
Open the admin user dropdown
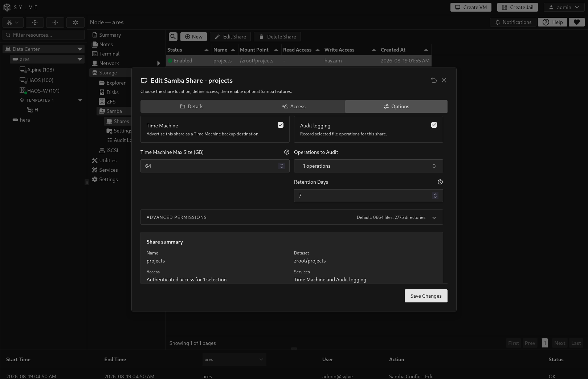click(x=564, y=7)
